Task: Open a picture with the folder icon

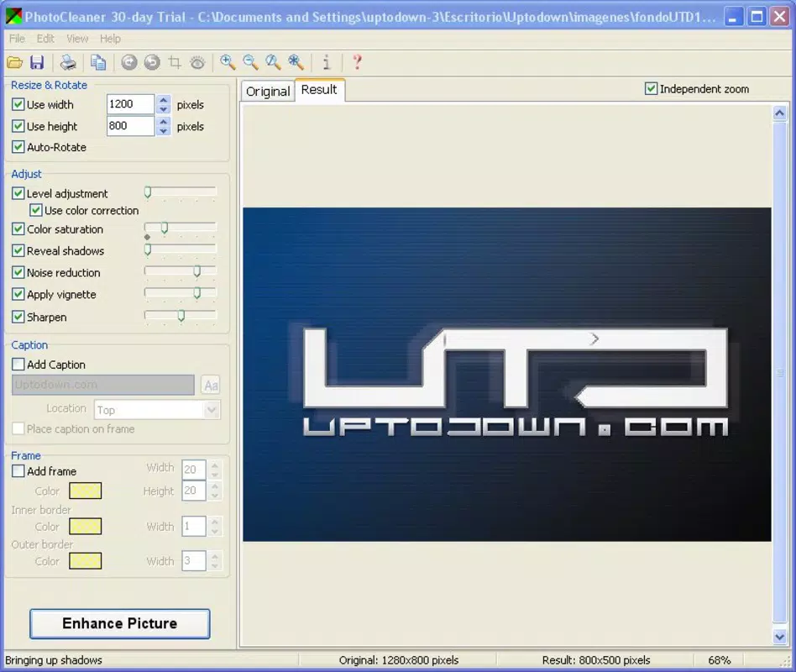Action: (x=15, y=62)
